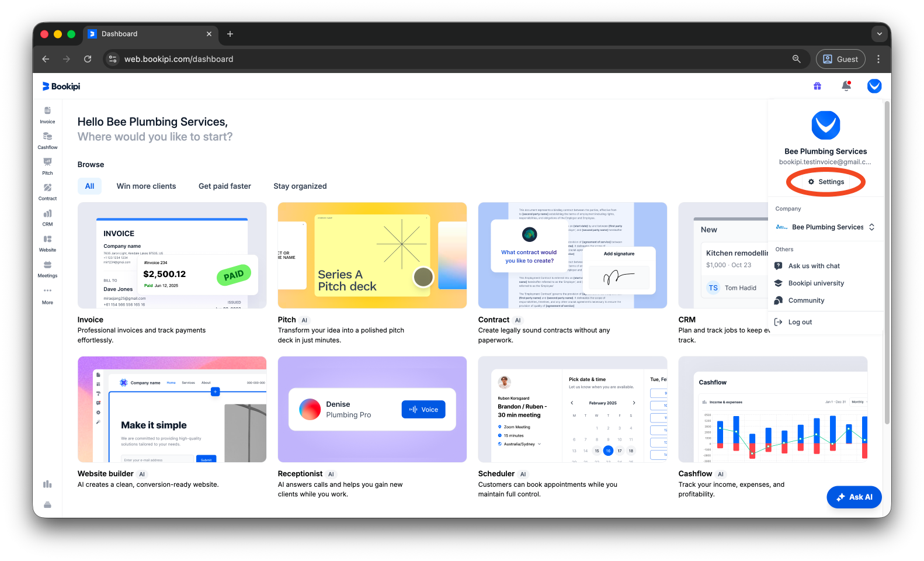Viewport: 924px width, 561px height.
Task: Open the Contract sidebar icon
Action: click(x=47, y=192)
